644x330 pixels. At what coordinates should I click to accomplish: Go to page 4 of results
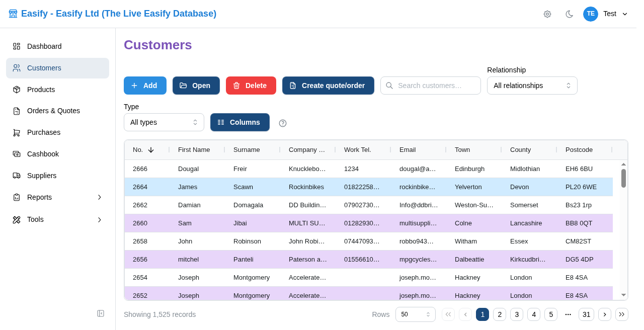coord(534,314)
